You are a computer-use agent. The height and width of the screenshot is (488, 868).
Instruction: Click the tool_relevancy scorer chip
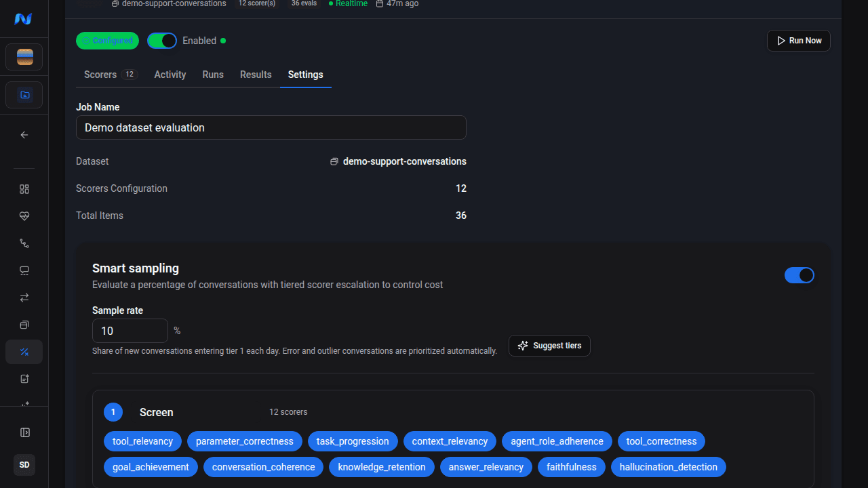(x=142, y=441)
